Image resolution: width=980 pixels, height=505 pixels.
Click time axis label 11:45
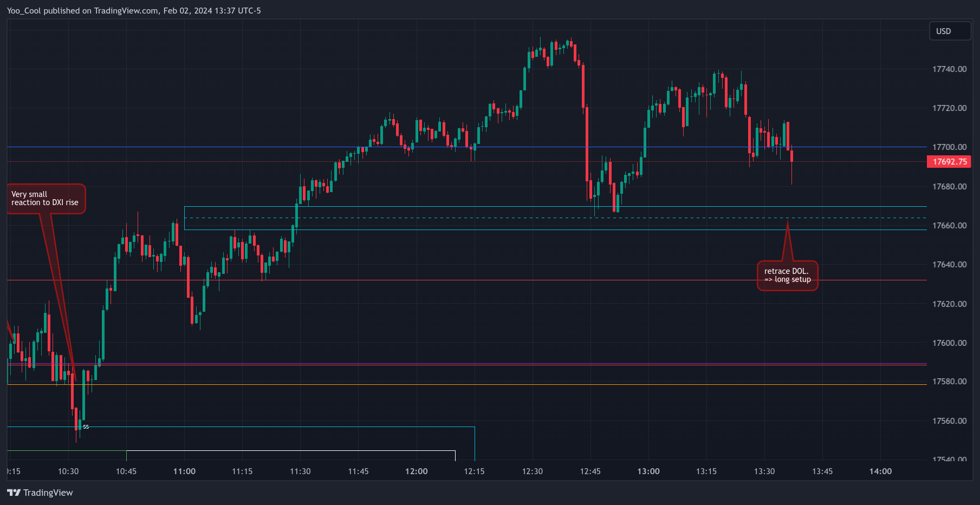[x=358, y=471]
